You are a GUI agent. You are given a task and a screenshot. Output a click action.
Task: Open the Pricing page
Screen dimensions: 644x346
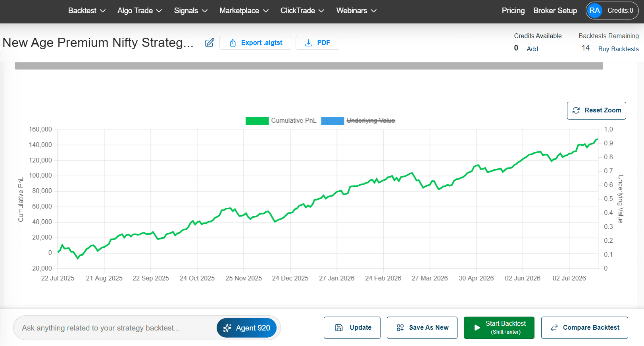coord(513,11)
